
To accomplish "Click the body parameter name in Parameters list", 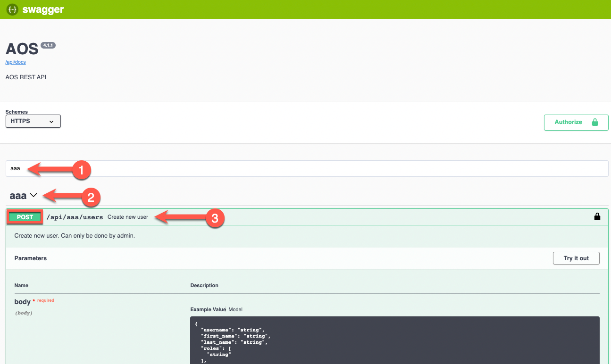I will tap(22, 301).
